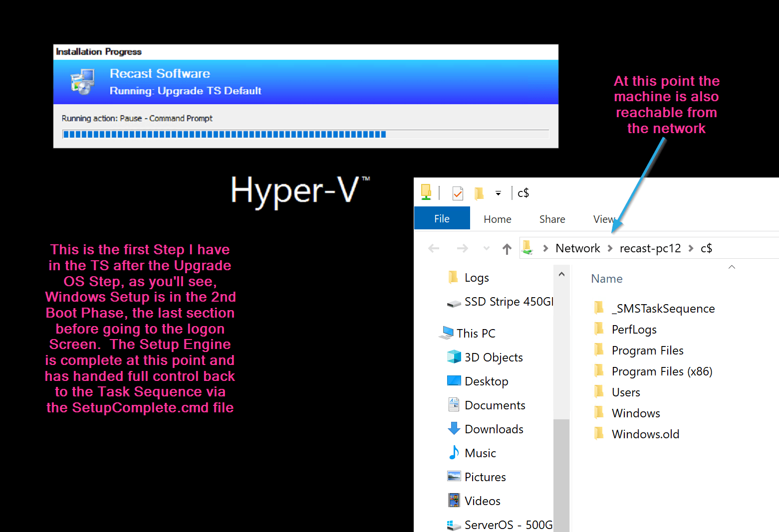
Task: Open the 3D Objects folder icon
Action: (x=454, y=357)
